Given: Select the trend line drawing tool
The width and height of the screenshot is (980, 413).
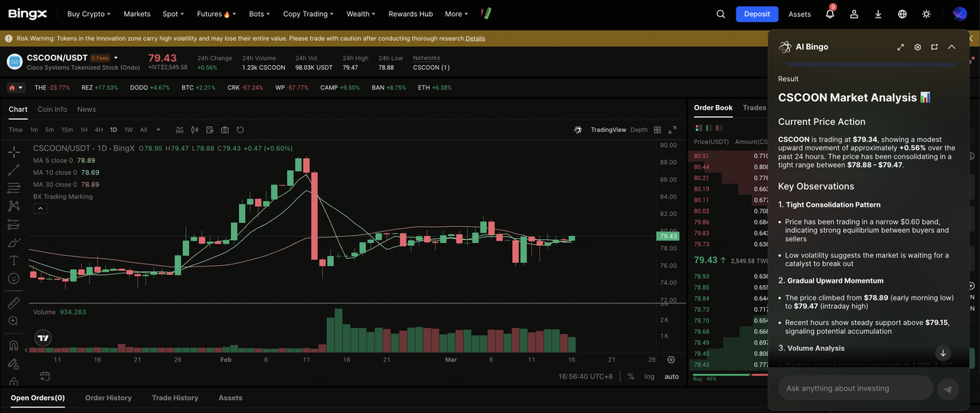Looking at the screenshot, I should 14,169.
